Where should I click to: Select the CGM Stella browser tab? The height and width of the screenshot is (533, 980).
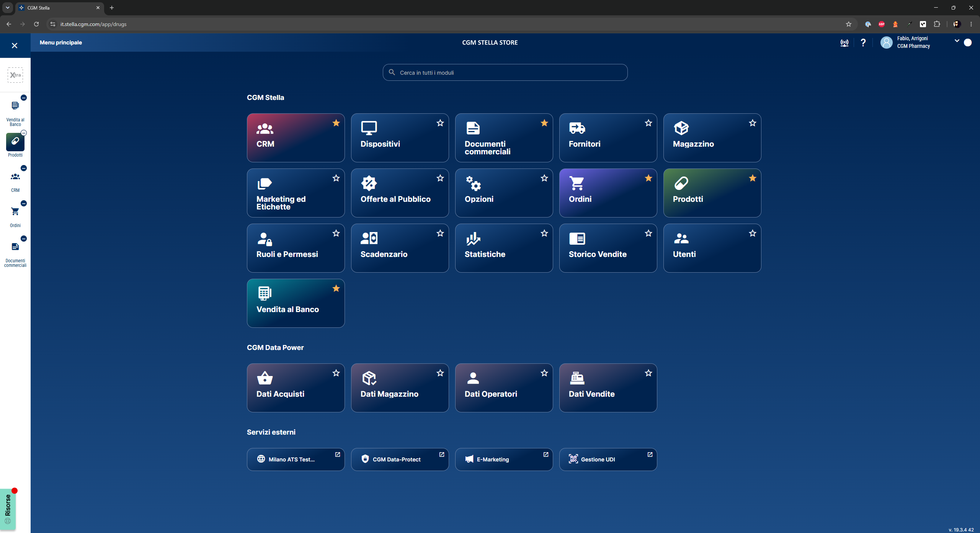(x=59, y=8)
